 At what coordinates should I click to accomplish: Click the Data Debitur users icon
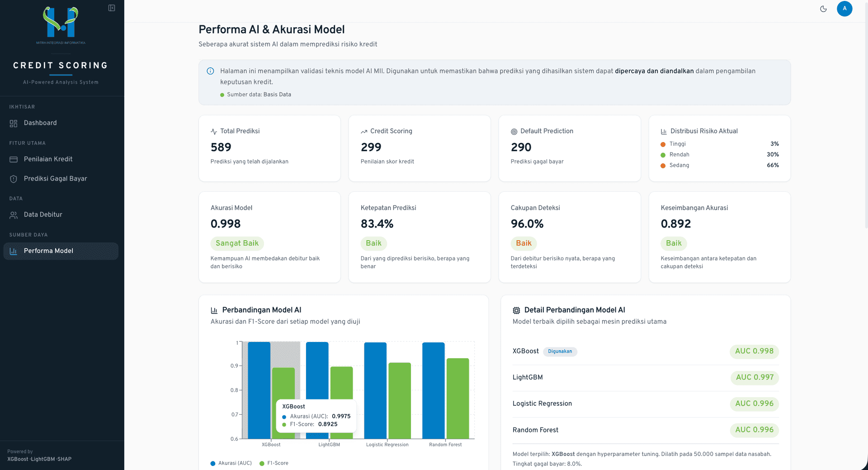tap(14, 215)
